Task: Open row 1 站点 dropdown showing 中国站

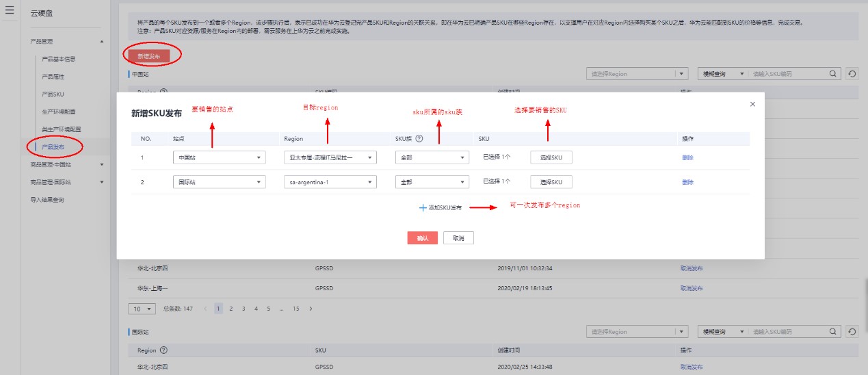Action: pyautogui.click(x=220, y=157)
